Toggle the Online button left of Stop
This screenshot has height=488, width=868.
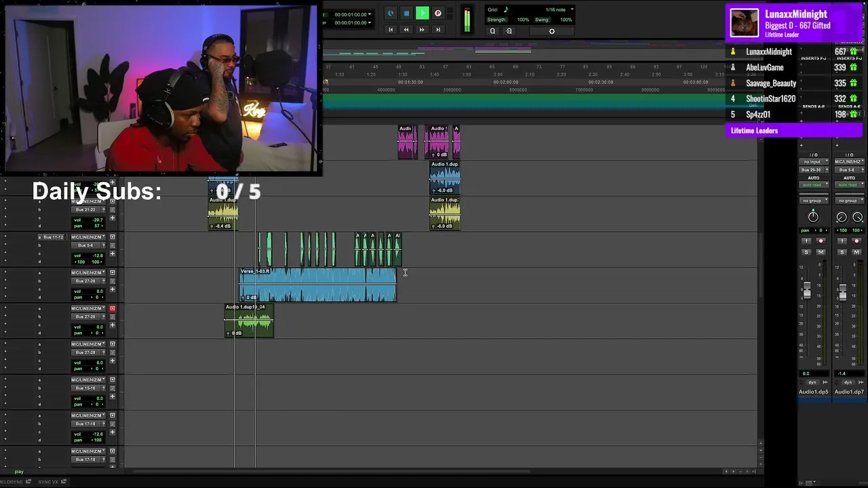tap(391, 14)
